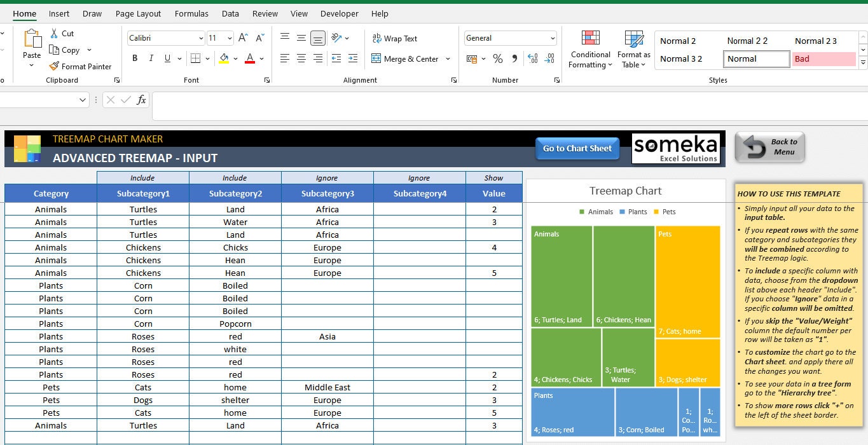Open Conditional Formatting
Screen dimensions: 868x445
tap(589, 50)
